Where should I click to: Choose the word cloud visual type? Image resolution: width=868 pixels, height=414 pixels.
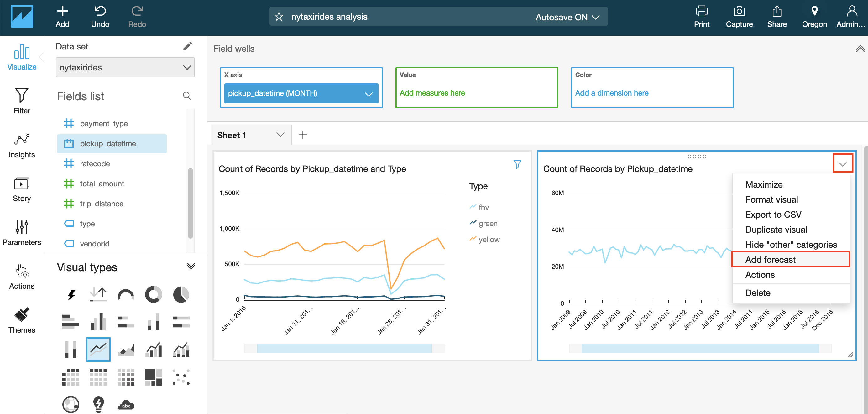pos(126,404)
